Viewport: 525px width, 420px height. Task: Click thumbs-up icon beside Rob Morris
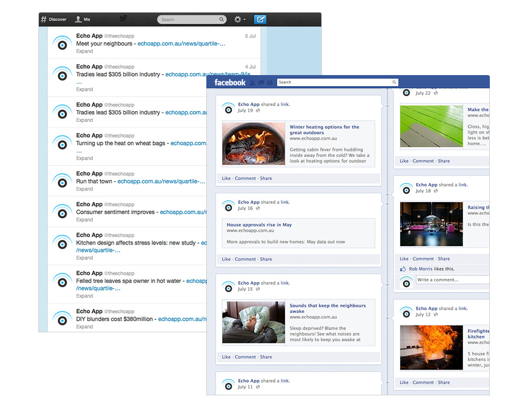403,269
